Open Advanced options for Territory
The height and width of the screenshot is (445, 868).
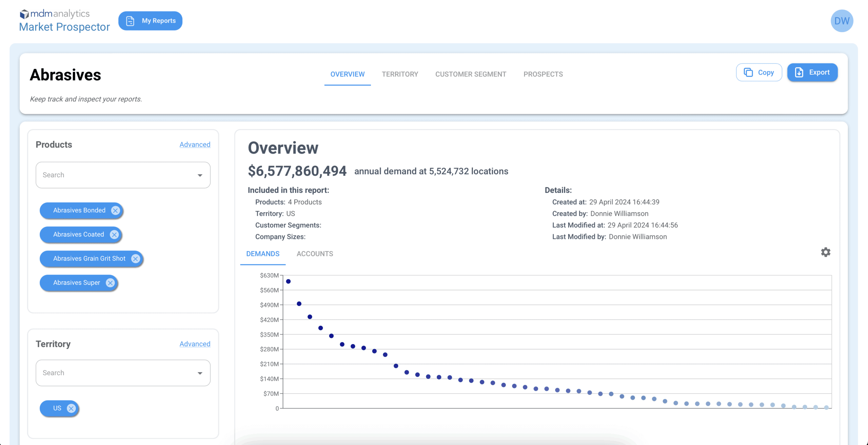[x=195, y=344]
